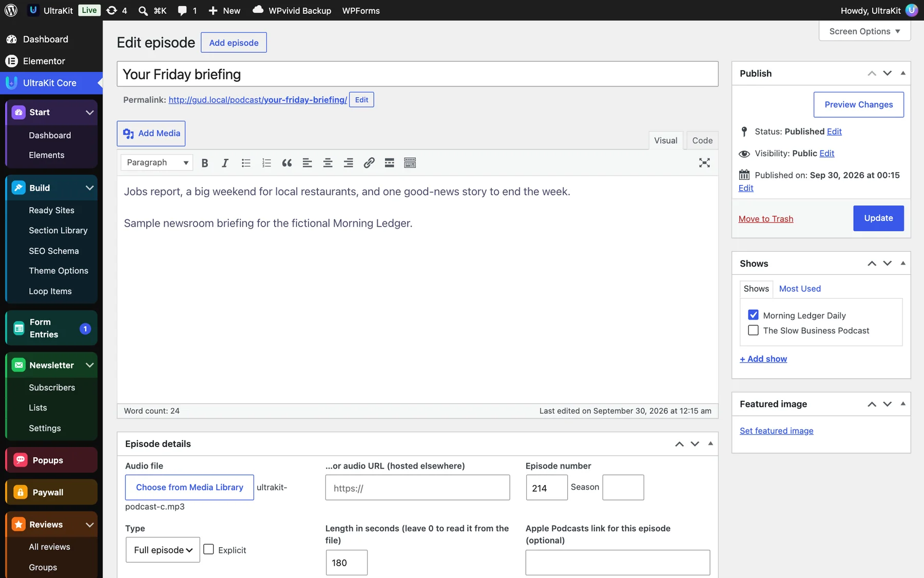Open the WordPress logo menu

(x=11, y=10)
